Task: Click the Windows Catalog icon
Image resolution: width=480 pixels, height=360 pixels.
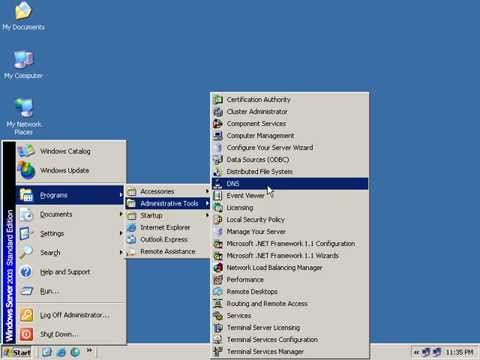Action: point(26,151)
